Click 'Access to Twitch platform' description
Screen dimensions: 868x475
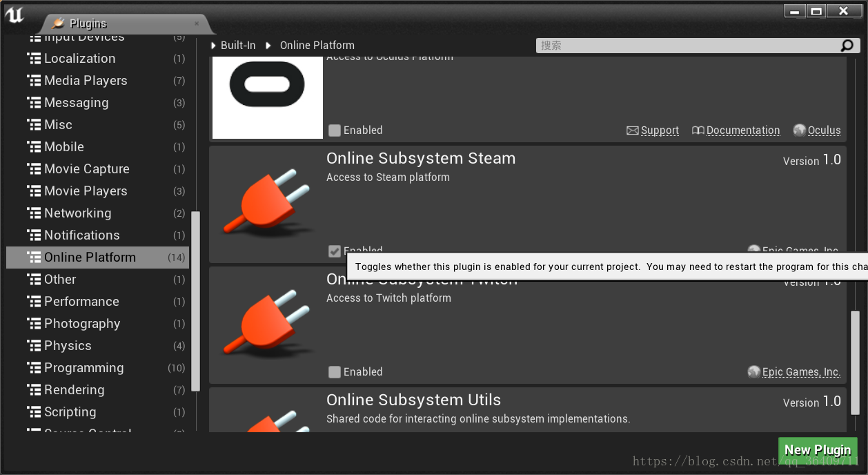tap(388, 298)
